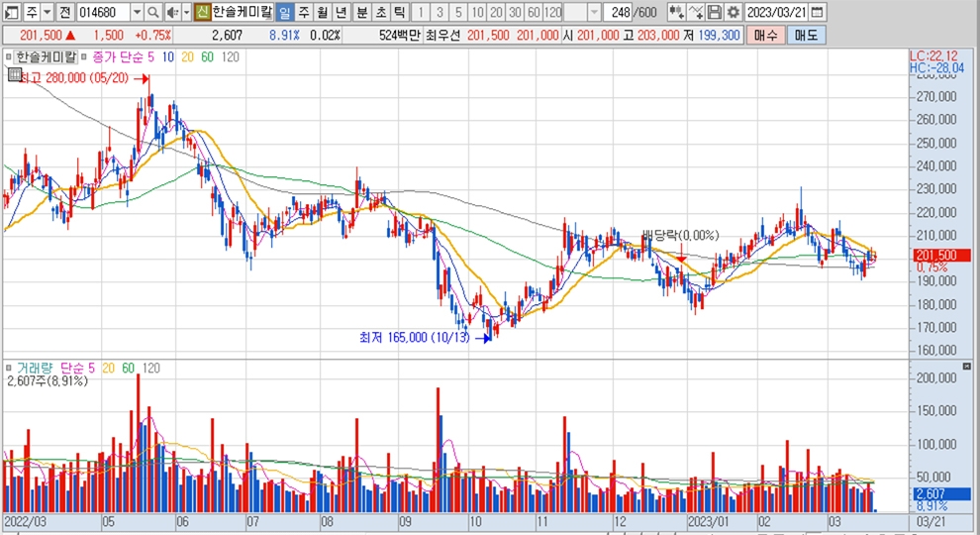
Task: Open the calendar date picker icon
Action: (816, 12)
